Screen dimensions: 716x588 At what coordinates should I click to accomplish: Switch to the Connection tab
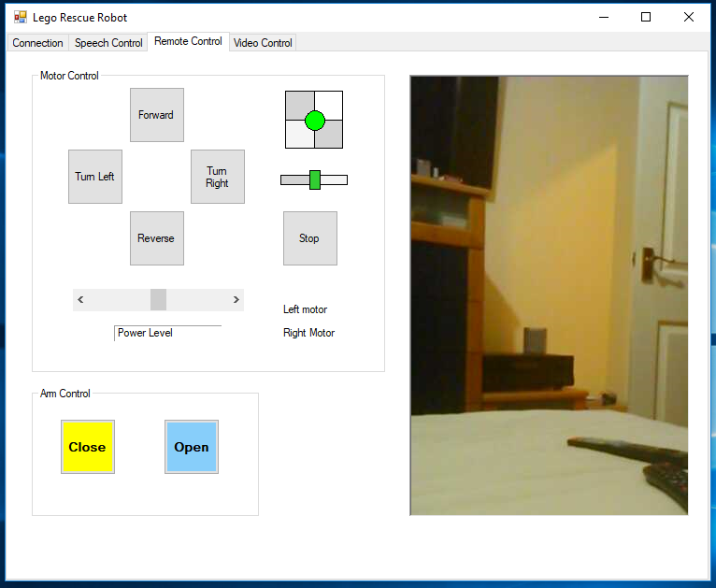[37, 43]
